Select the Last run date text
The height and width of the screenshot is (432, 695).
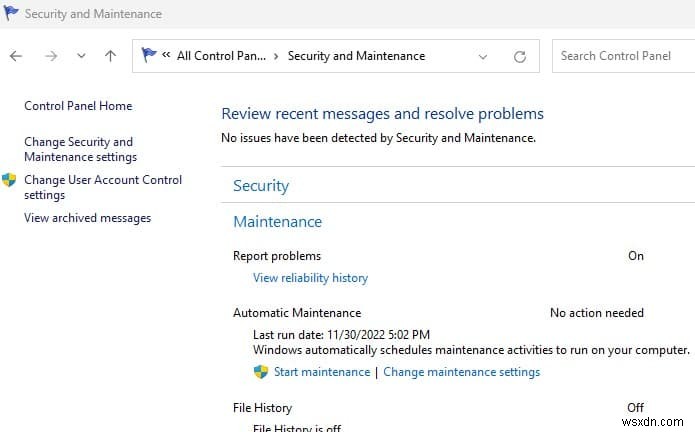tap(341, 335)
